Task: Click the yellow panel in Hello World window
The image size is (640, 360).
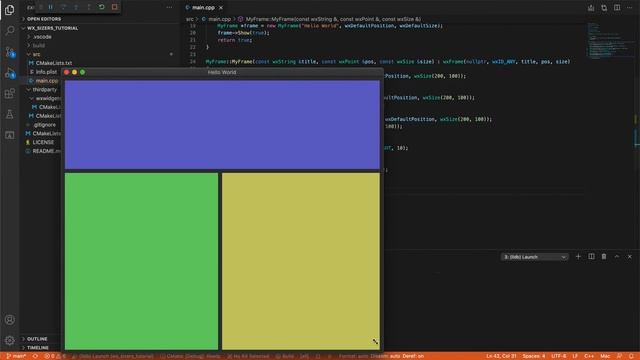Action: coord(301,261)
